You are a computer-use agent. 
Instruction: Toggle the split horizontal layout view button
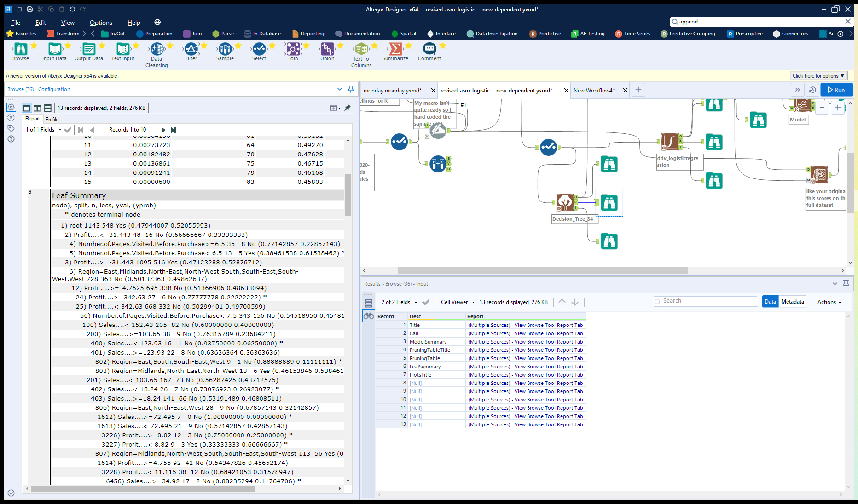click(x=47, y=108)
